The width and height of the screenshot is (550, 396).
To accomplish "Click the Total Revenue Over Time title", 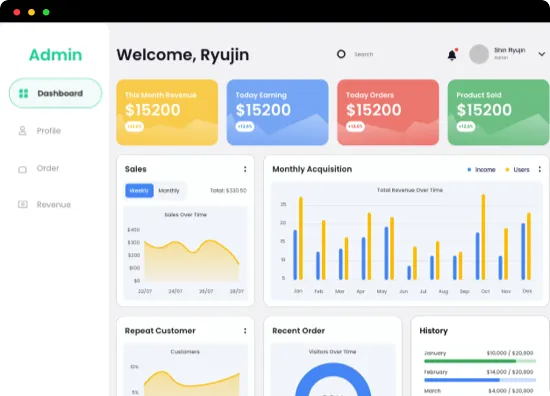I will pos(410,190).
